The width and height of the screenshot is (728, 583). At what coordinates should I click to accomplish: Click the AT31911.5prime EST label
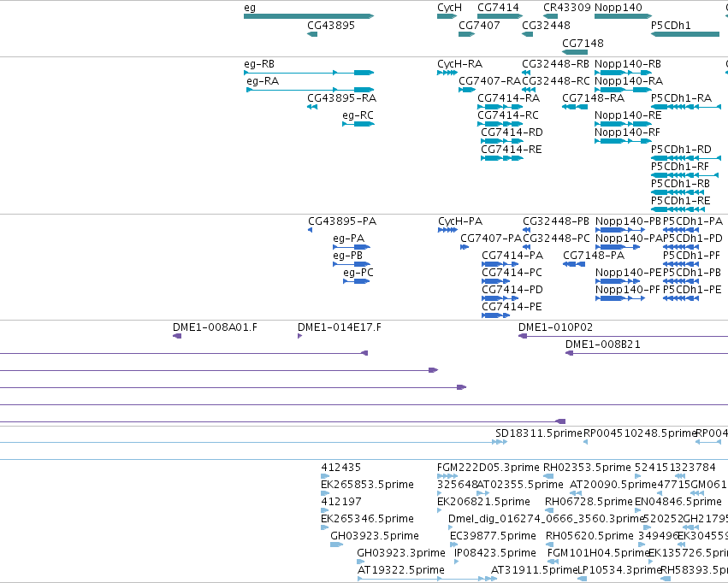pos(534,570)
